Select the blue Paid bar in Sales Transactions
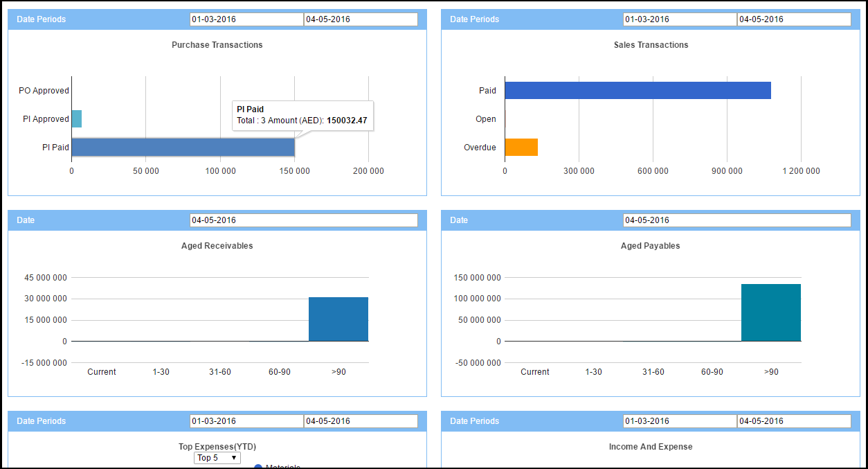Image resolution: width=868 pixels, height=469 pixels. (x=638, y=90)
